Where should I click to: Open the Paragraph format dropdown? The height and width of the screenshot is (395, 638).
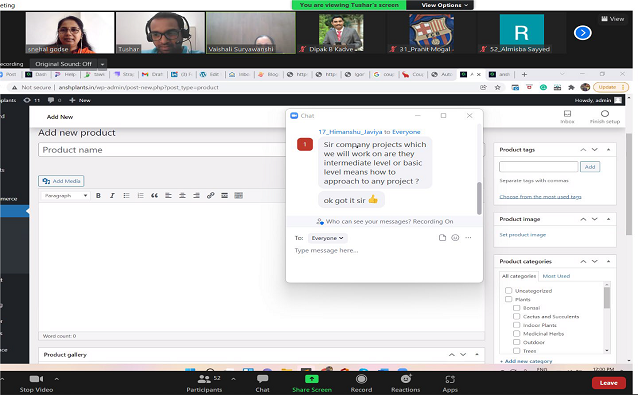tap(65, 196)
